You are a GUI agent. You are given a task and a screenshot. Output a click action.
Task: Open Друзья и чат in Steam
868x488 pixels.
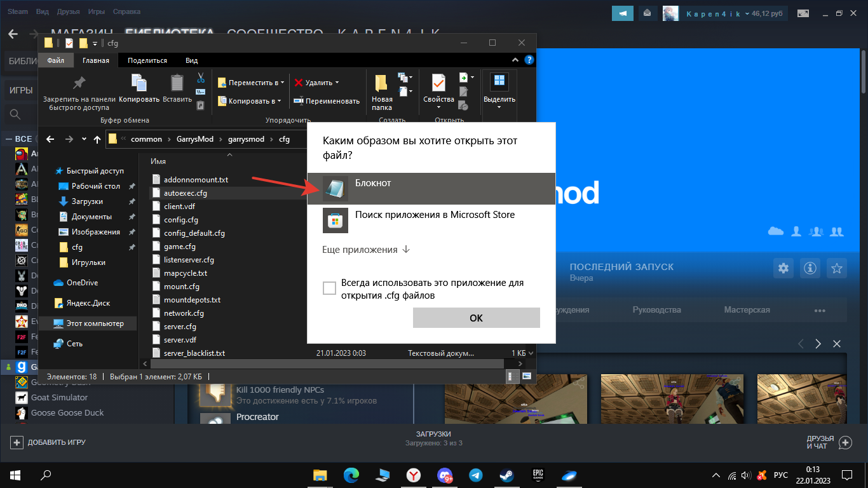click(x=829, y=442)
